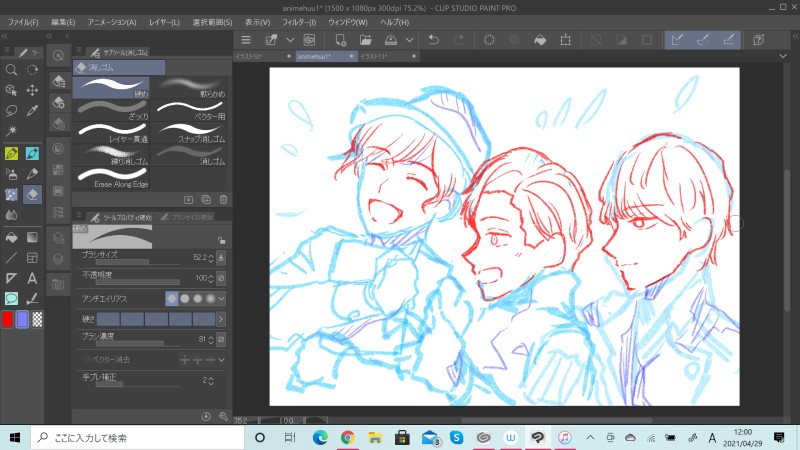This screenshot has width=800, height=450.
Task: Select the Zoom magnifier tool
Action: tap(11, 70)
